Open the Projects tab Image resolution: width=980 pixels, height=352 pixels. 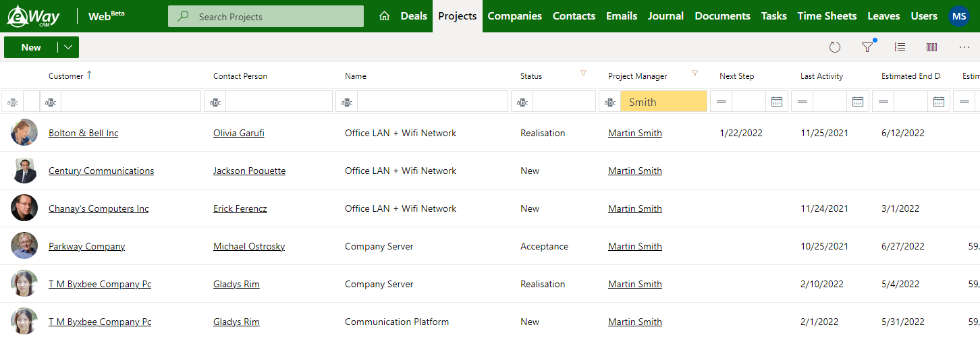click(x=458, y=16)
